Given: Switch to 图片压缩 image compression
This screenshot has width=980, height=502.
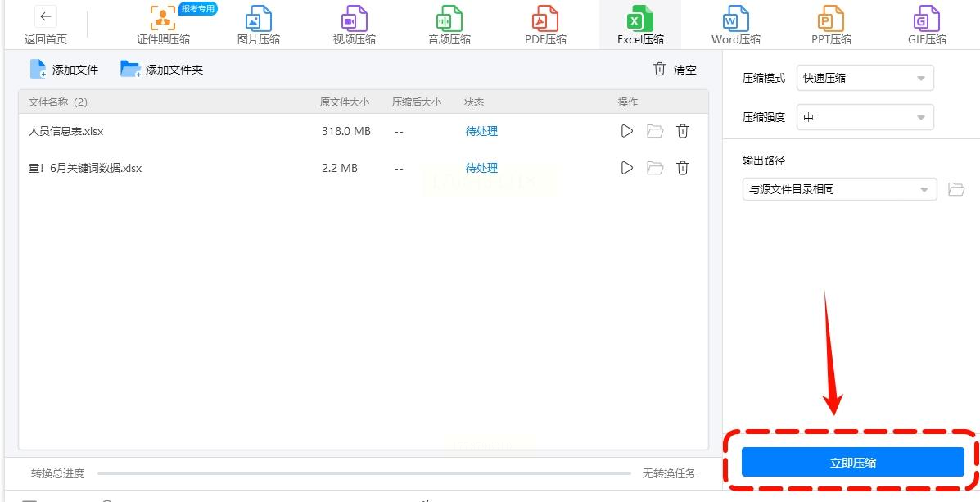Looking at the screenshot, I should point(259,25).
